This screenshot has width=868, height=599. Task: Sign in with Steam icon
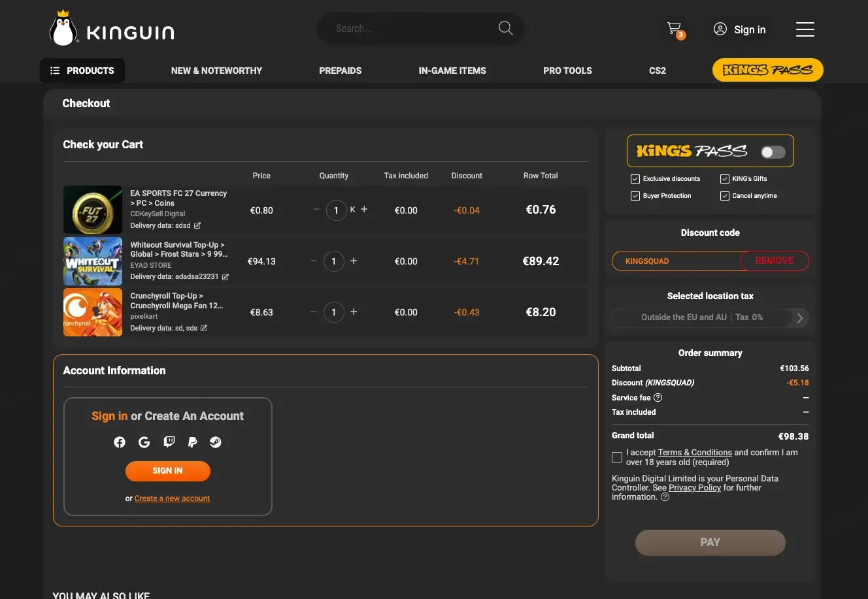click(216, 442)
